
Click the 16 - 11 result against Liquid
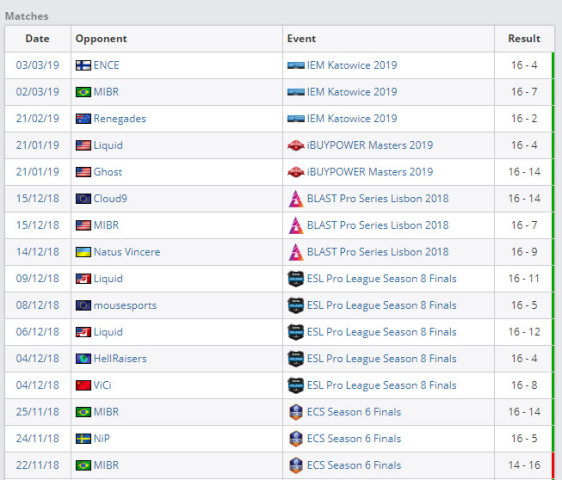click(x=524, y=279)
